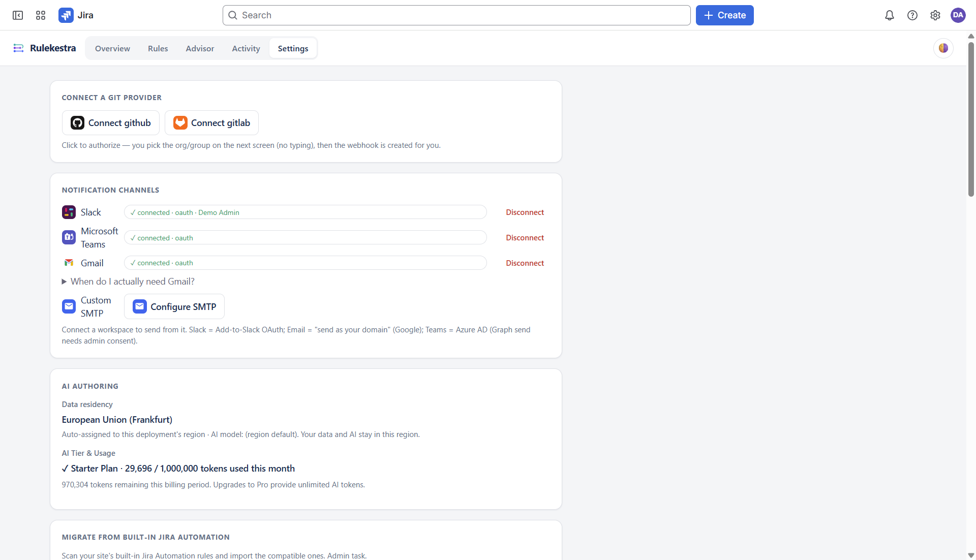The image size is (976, 560).
Task: Switch to the Overview tab
Action: (112, 48)
